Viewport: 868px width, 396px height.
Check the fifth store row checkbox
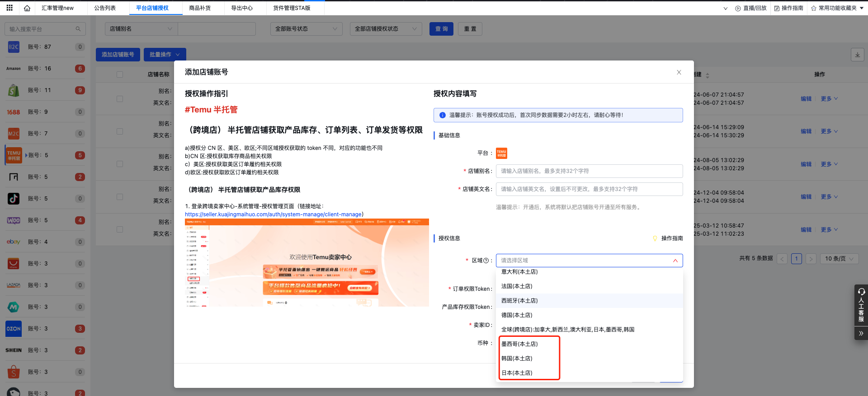tap(120, 229)
